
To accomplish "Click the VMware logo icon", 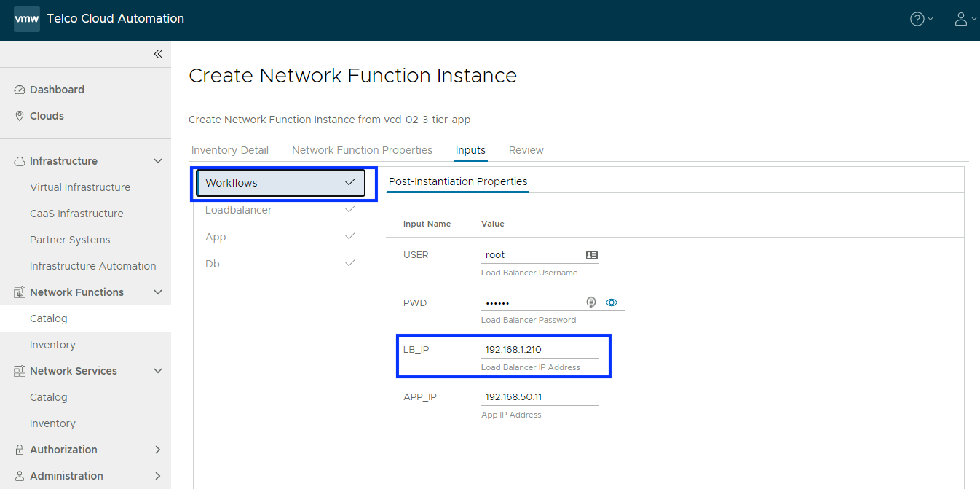I will coord(27,19).
